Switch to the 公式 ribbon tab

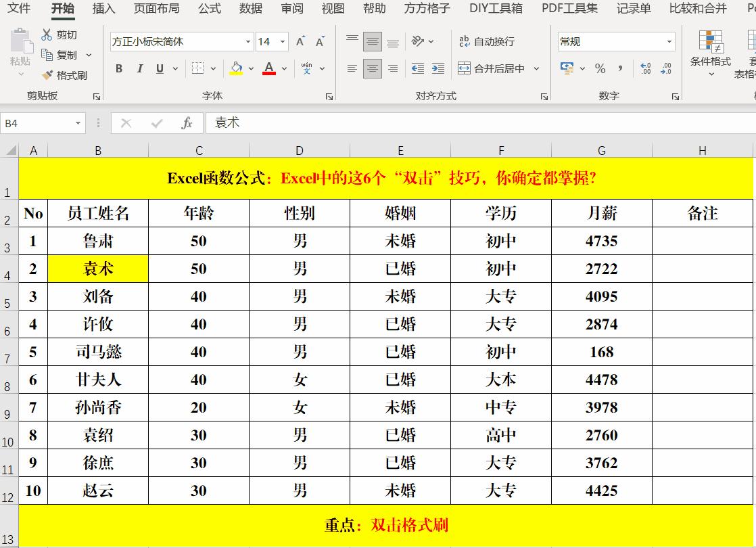click(x=209, y=9)
